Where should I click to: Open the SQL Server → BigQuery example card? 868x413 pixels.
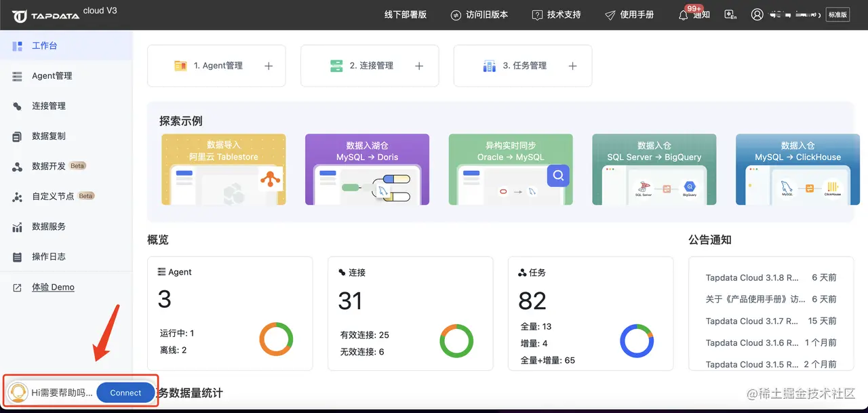click(x=654, y=170)
